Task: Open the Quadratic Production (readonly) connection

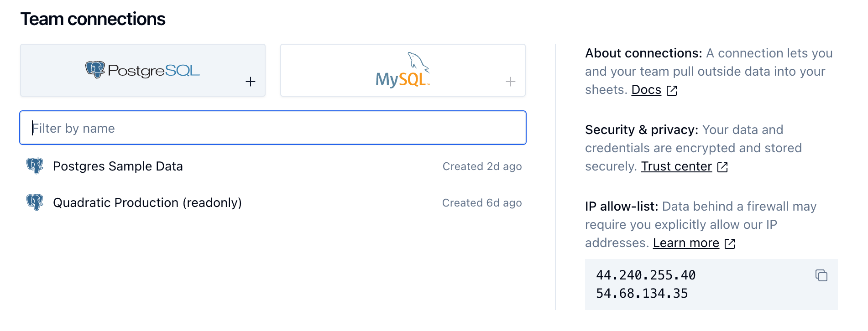Action: [148, 202]
